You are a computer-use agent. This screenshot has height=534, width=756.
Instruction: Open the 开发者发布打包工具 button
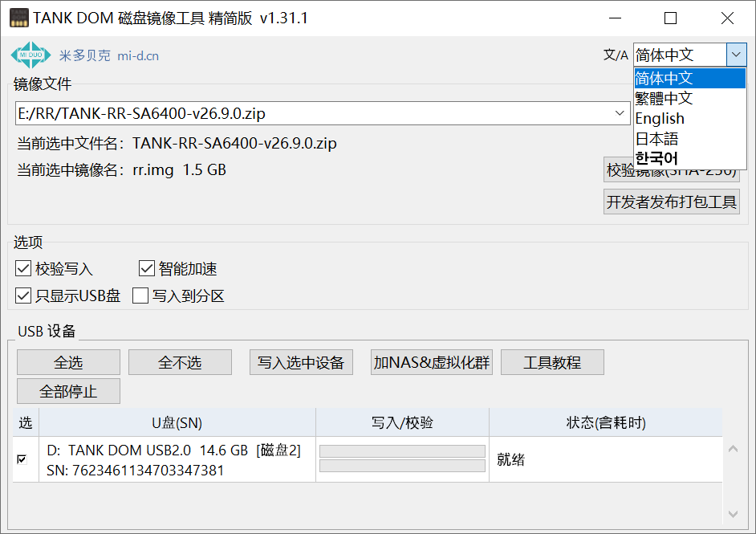click(x=672, y=202)
